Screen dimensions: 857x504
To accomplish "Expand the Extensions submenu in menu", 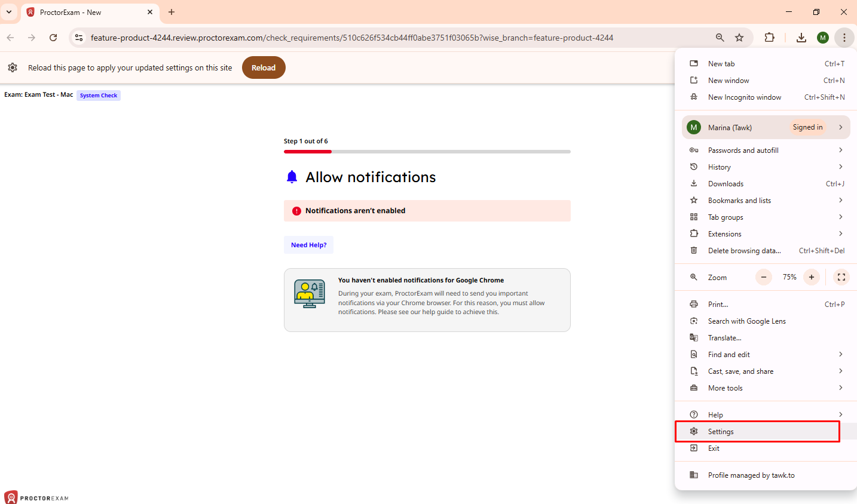I will point(766,234).
